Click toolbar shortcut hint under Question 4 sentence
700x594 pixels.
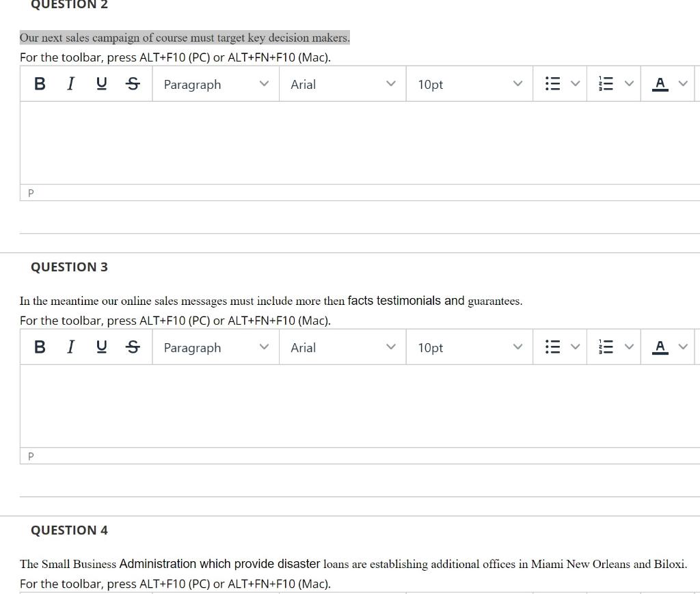(x=176, y=584)
